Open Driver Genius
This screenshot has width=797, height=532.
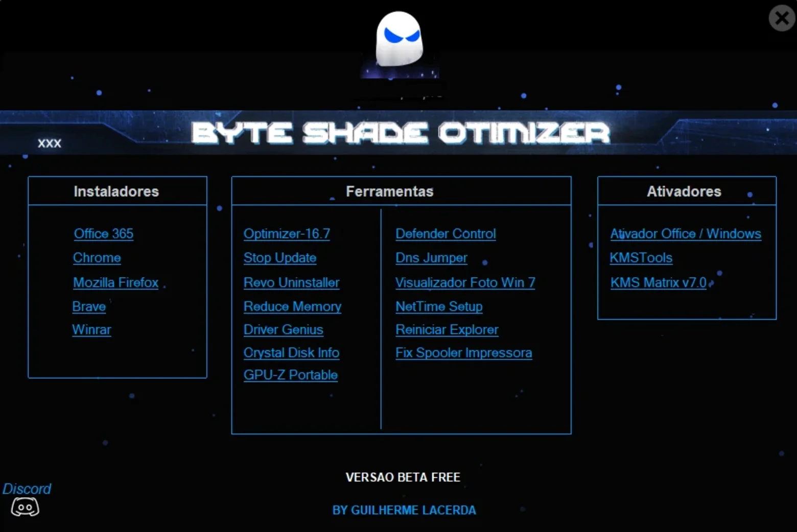284,330
